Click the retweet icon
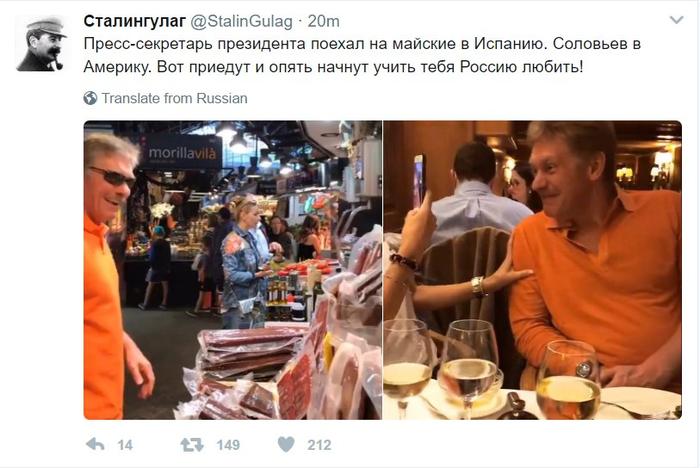Viewport: 700px width, 468px height. [x=192, y=444]
